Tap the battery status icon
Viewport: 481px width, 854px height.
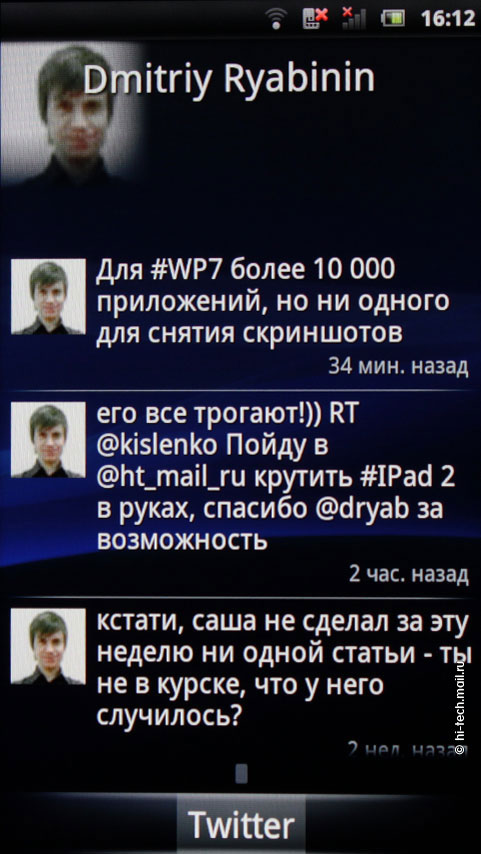pyautogui.click(x=393, y=20)
